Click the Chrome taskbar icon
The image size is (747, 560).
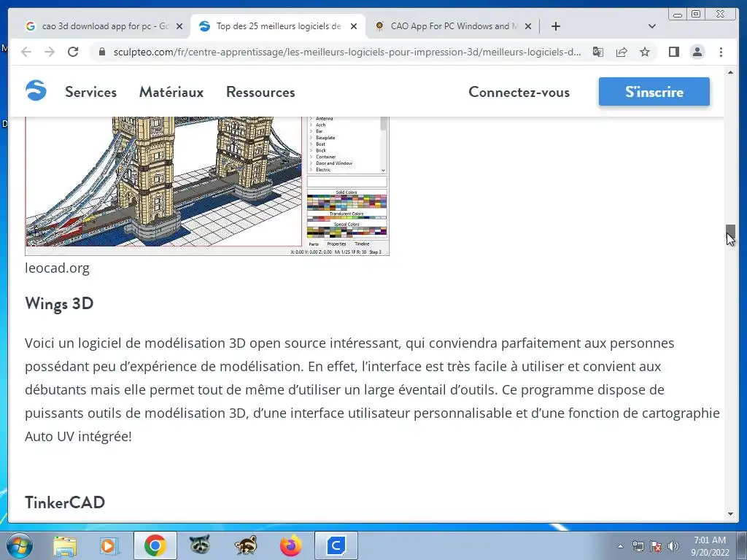(155, 545)
